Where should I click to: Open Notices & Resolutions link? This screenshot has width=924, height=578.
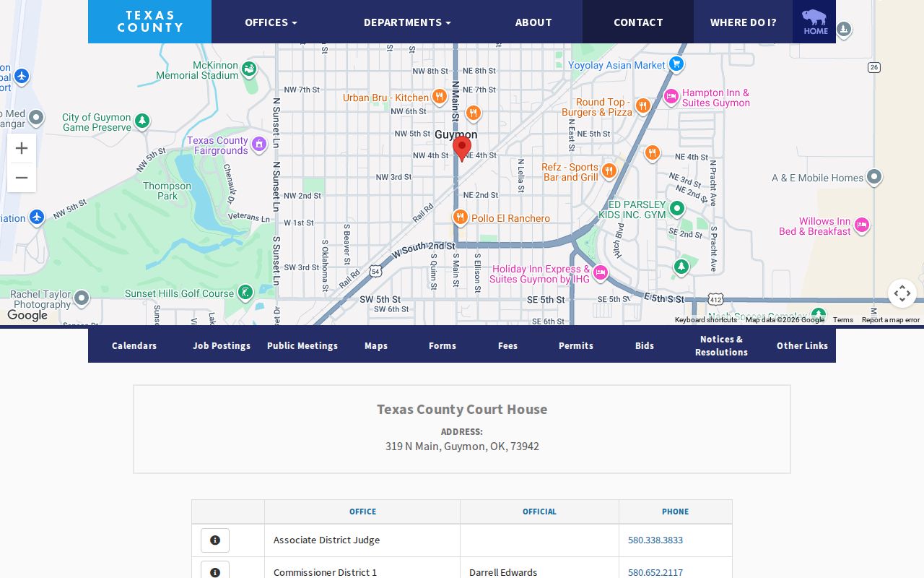coord(721,345)
